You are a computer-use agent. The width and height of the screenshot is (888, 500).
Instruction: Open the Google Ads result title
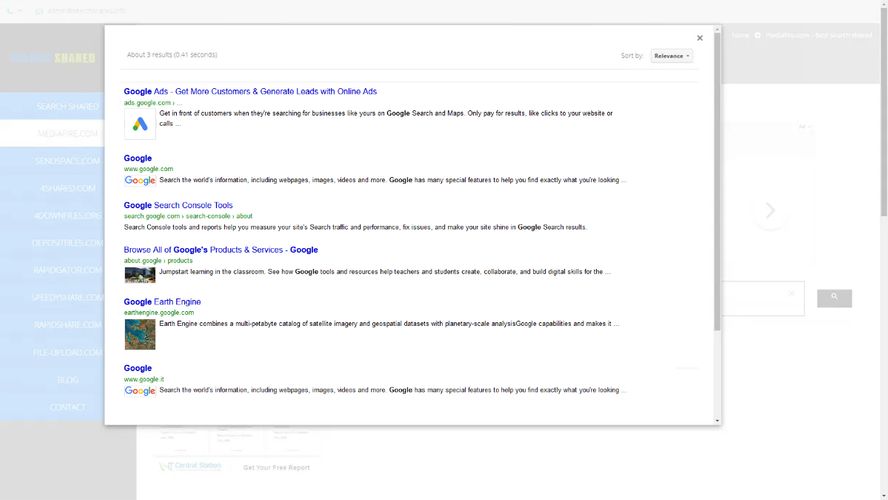click(x=250, y=92)
